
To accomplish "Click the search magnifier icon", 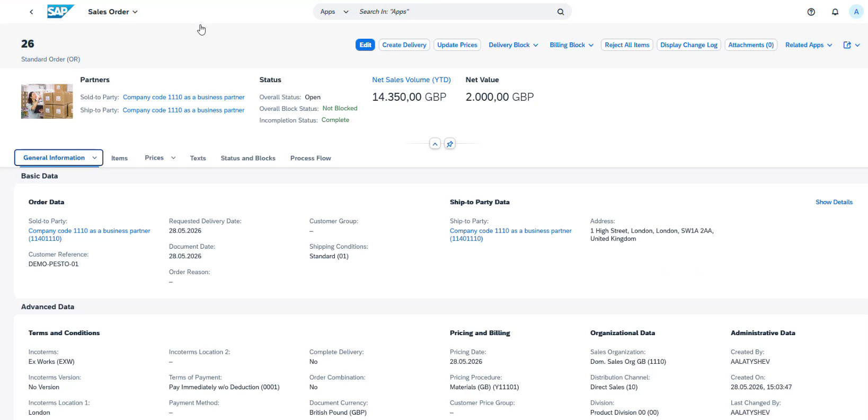I will (561, 12).
